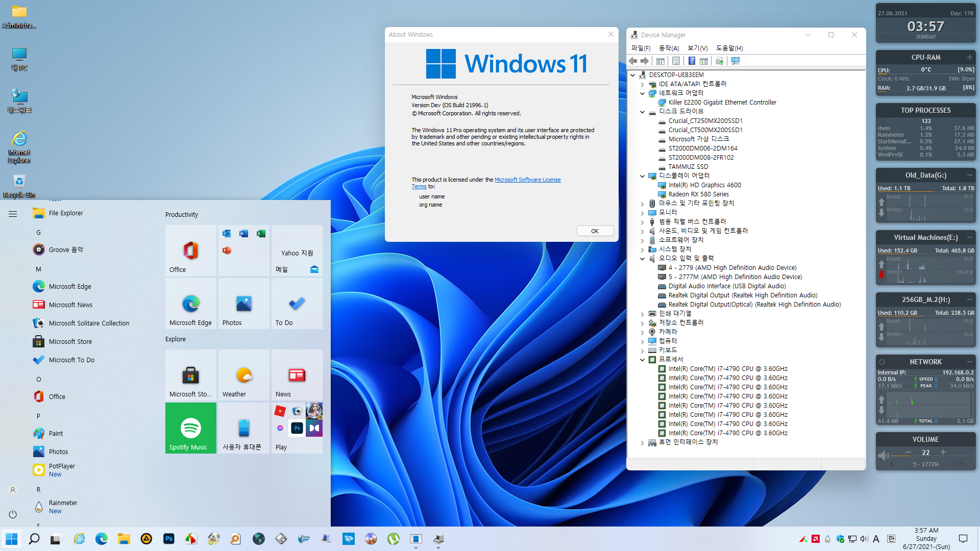Screen dimensions: 980x551
Task: Open the 도움말(H) menu
Action: click(x=730, y=48)
